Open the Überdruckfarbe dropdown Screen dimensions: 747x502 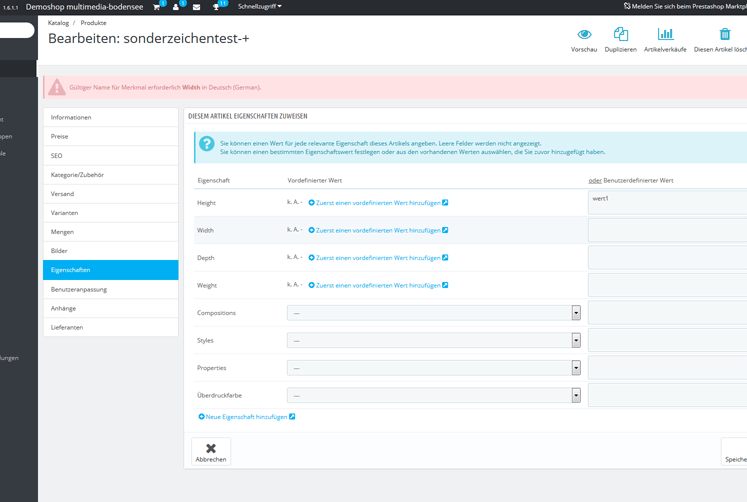[x=434, y=396]
